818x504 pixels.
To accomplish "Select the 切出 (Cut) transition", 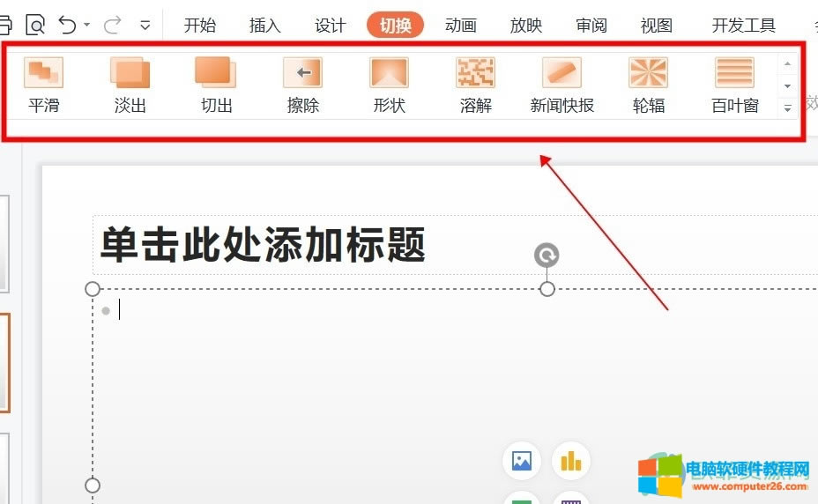I will point(216,85).
